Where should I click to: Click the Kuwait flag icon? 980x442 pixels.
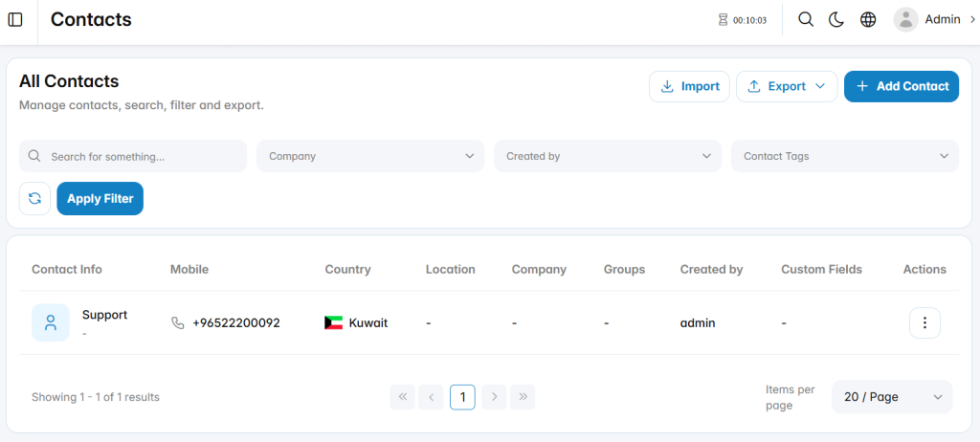(x=334, y=323)
